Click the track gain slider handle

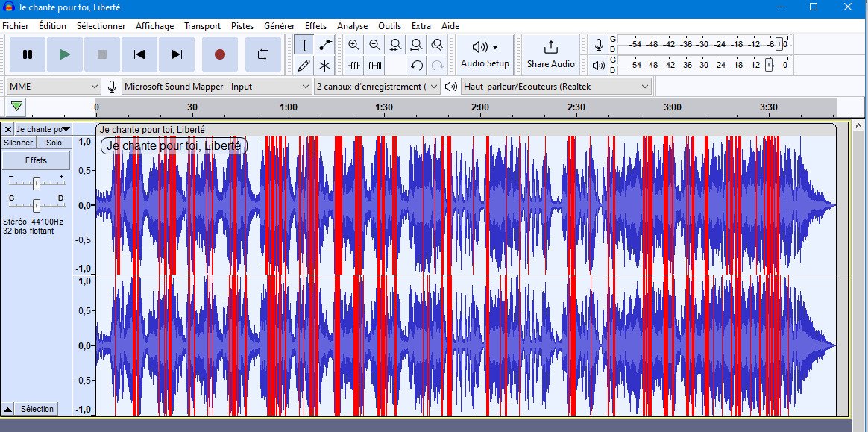point(36,183)
